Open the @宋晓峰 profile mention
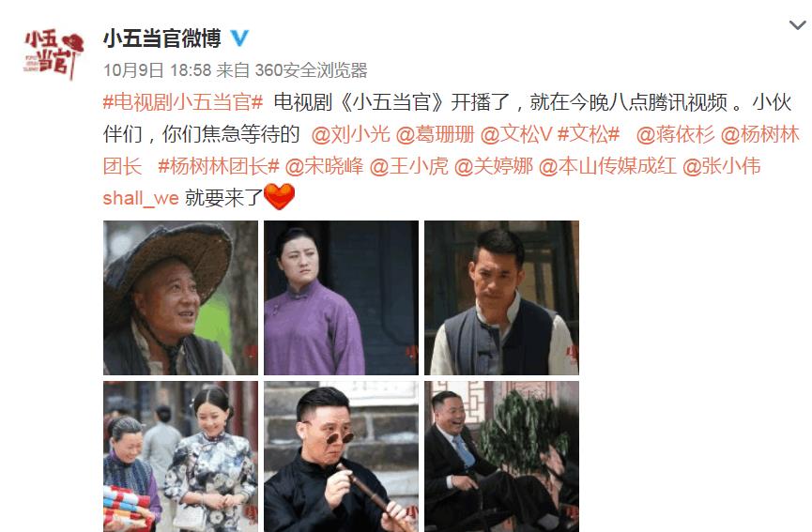The image size is (812, 532). tap(324, 166)
